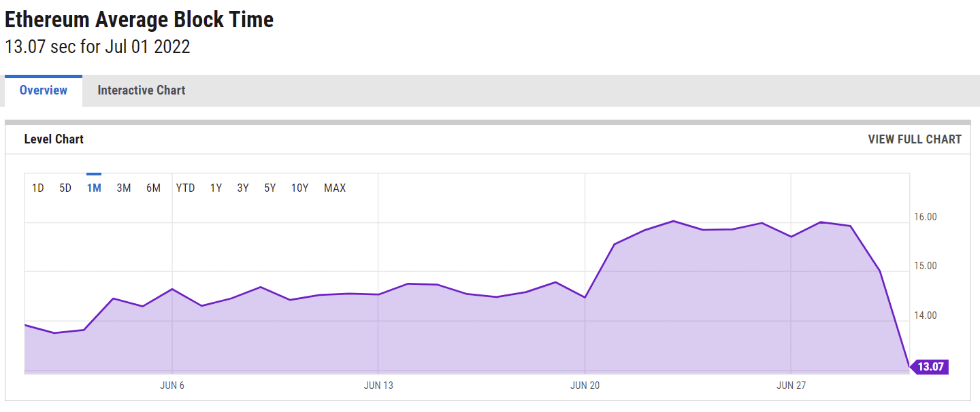Click the 16.00 y-axis label
Viewport: 980px width, 412px height.
tap(925, 217)
